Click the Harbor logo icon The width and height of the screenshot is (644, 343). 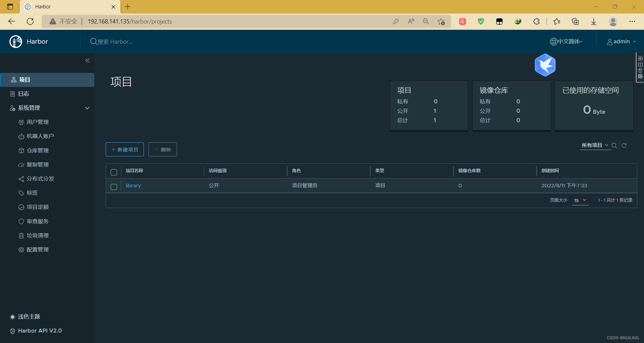click(16, 42)
